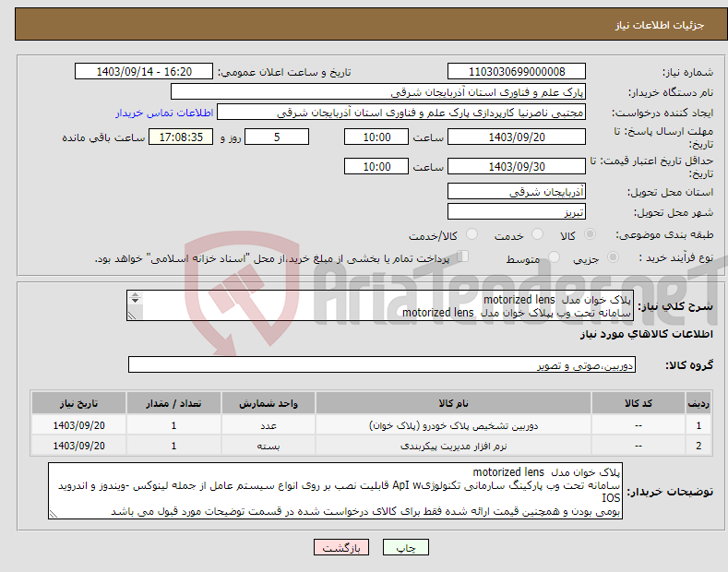This screenshot has width=728, height=572.
Task: Click the بسته unit cell
Action: (x=269, y=446)
